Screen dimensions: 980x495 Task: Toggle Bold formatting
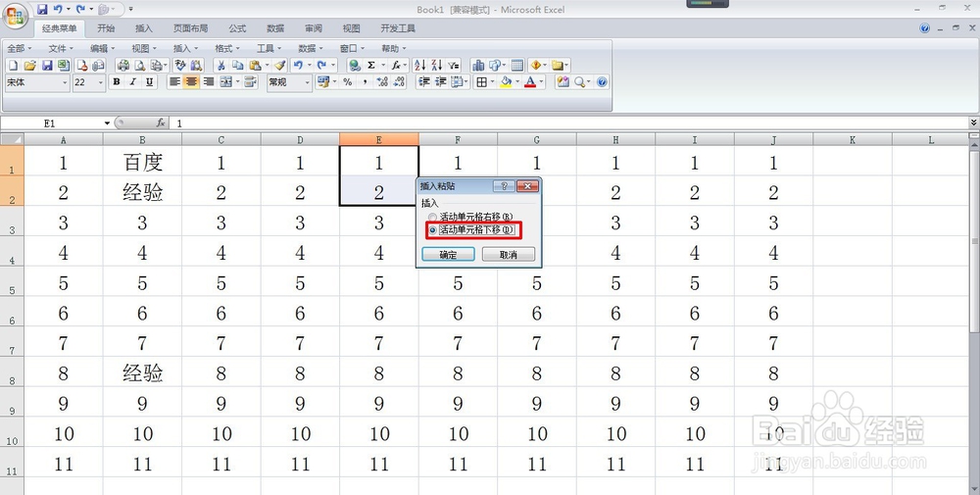pyautogui.click(x=117, y=82)
